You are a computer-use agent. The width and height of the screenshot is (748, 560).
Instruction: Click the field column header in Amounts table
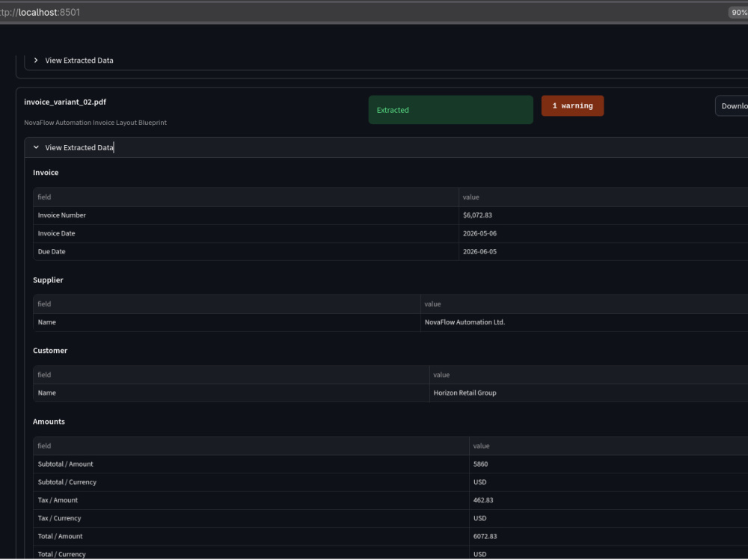point(251,446)
